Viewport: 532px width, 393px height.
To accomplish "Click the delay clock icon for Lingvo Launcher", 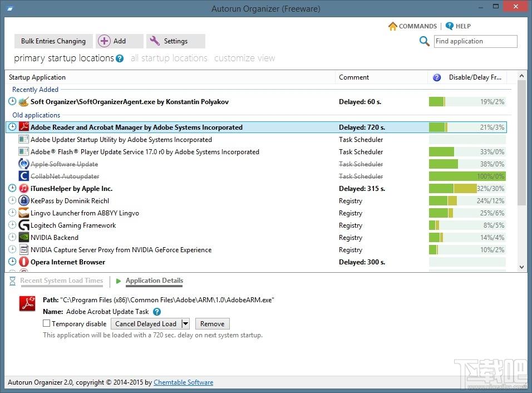I will pyautogui.click(x=12, y=213).
